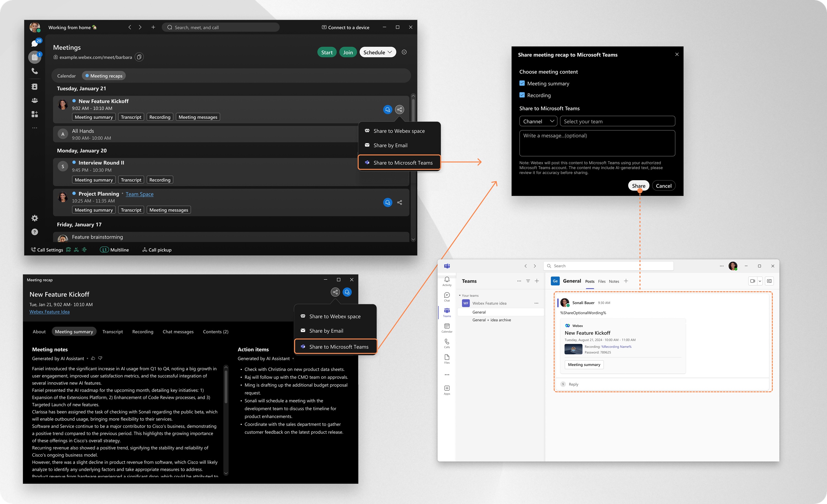Open more options ellipsis in Webex sidebar
The height and width of the screenshot is (504, 827).
click(x=34, y=128)
